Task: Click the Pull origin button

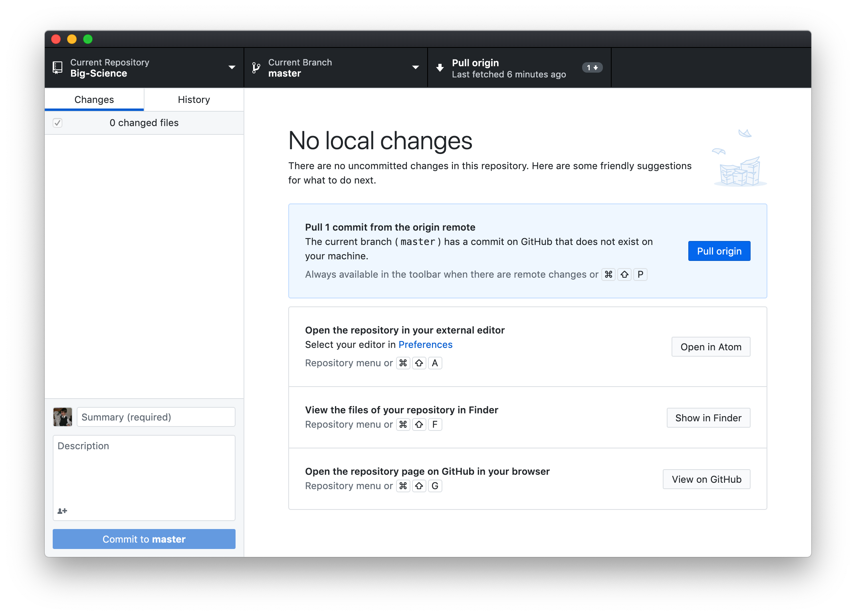Action: (x=719, y=251)
